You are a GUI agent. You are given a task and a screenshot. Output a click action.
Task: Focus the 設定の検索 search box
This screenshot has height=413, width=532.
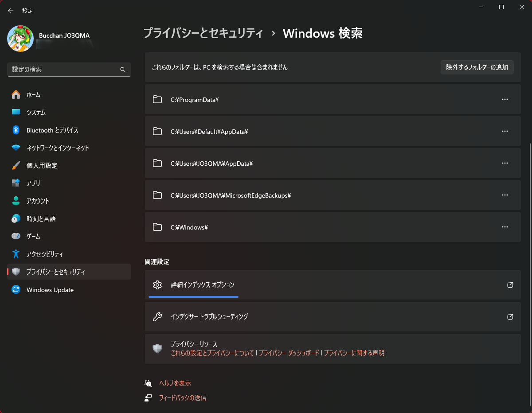click(69, 70)
